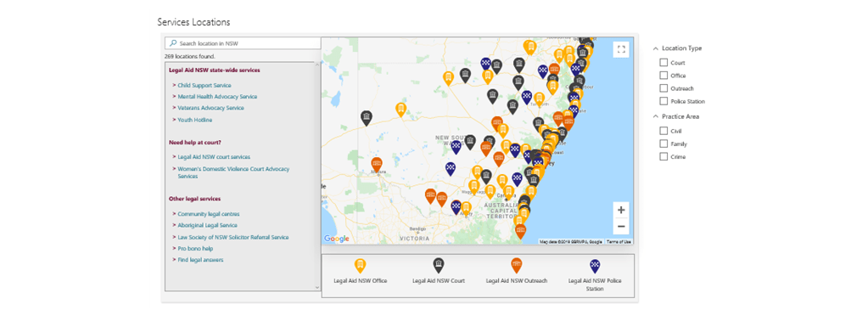Click the blue Police Station legend icon
The width and height of the screenshot is (868, 321).
pos(595,266)
